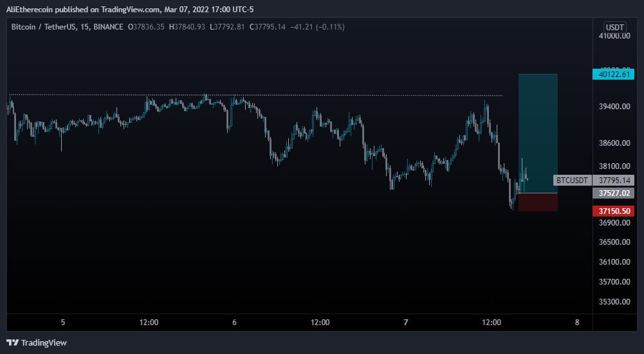Click the 40122.61 take-profit price tag
The height and width of the screenshot is (354, 644).
click(614, 75)
